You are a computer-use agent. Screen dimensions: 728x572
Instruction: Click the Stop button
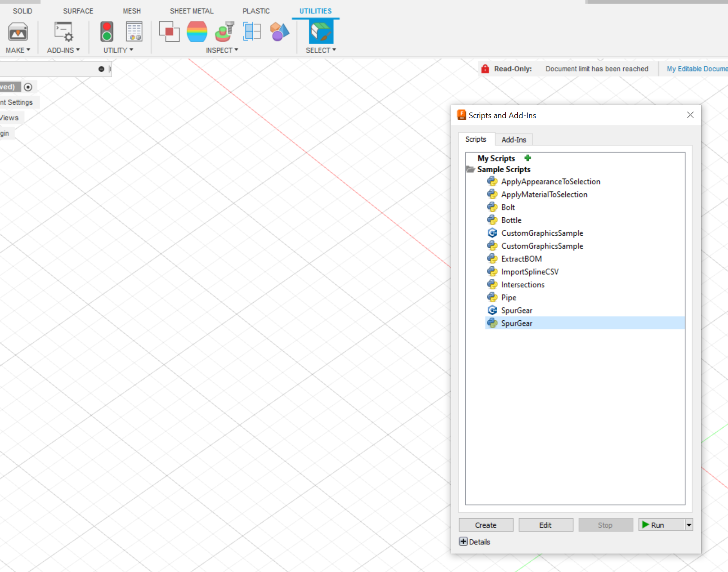(x=605, y=525)
